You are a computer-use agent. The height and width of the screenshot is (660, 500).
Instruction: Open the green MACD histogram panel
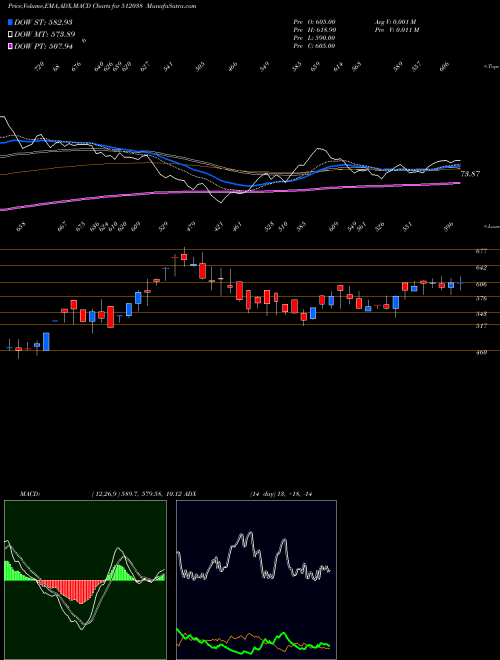click(85, 580)
